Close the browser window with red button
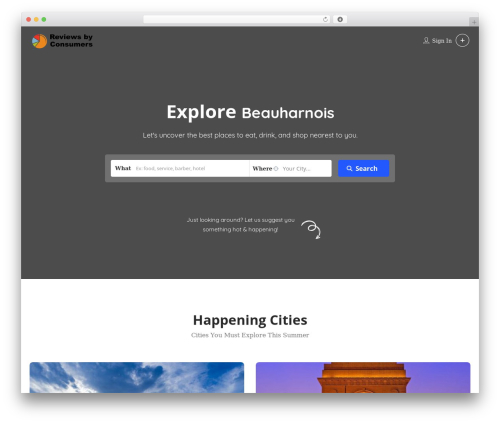Image resolution: width=500 pixels, height=423 pixels. pyautogui.click(x=29, y=19)
